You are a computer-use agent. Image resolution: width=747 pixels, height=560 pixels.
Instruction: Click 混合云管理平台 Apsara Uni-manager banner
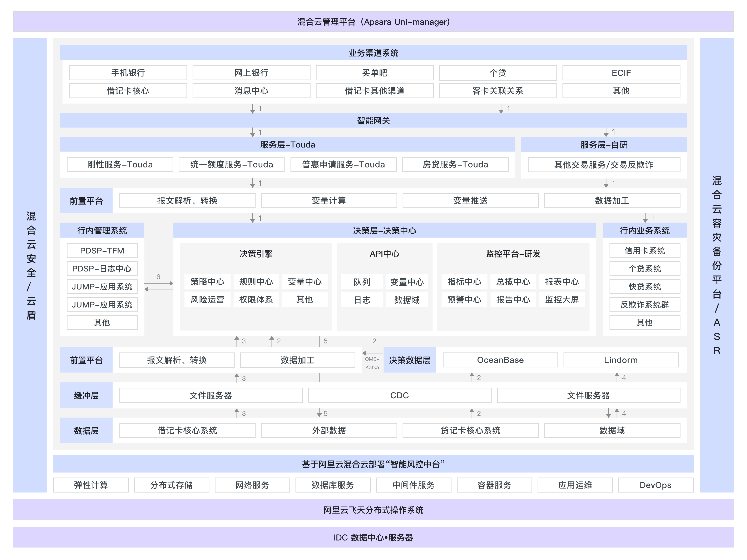pyautogui.click(x=373, y=22)
